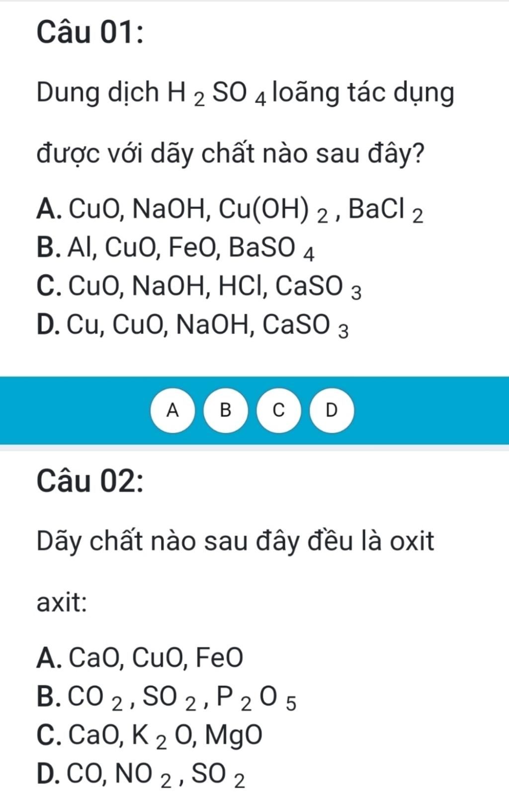Tap option B: CO2, SO2, P2O5
Screen dimensions: 509x812
pos(167,697)
